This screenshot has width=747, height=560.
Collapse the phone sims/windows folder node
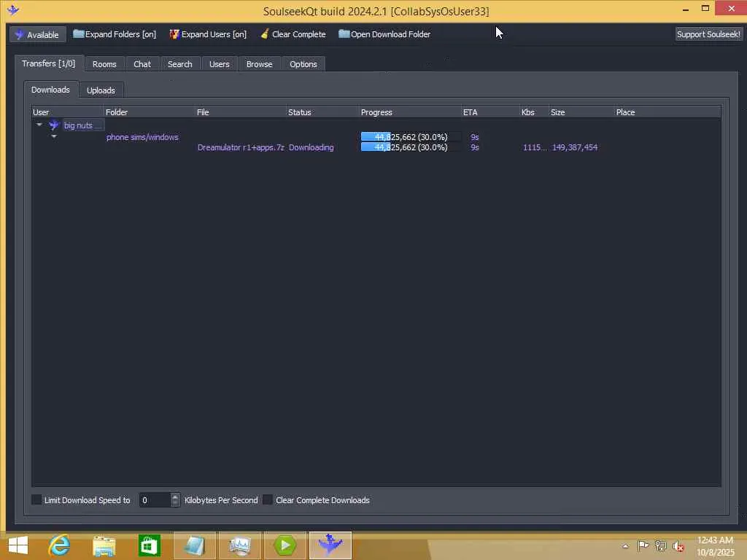(x=54, y=136)
